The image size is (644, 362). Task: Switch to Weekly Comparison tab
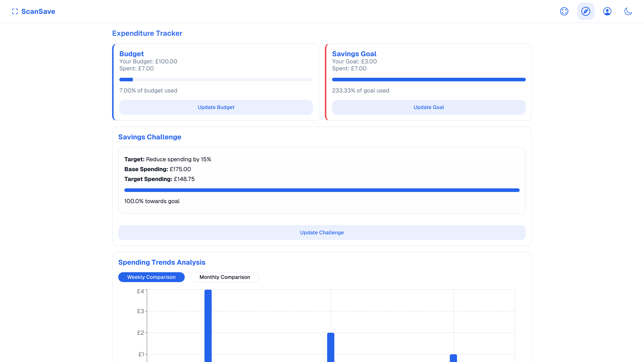pyautogui.click(x=151, y=277)
